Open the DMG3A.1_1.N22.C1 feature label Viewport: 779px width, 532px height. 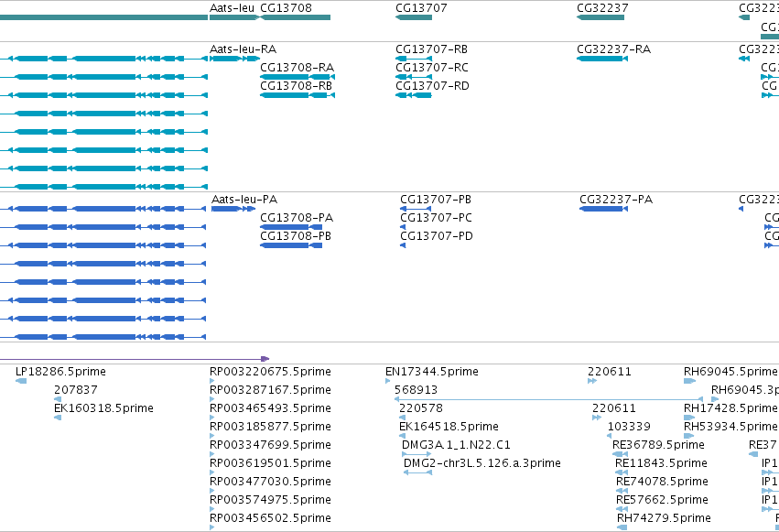456,445
